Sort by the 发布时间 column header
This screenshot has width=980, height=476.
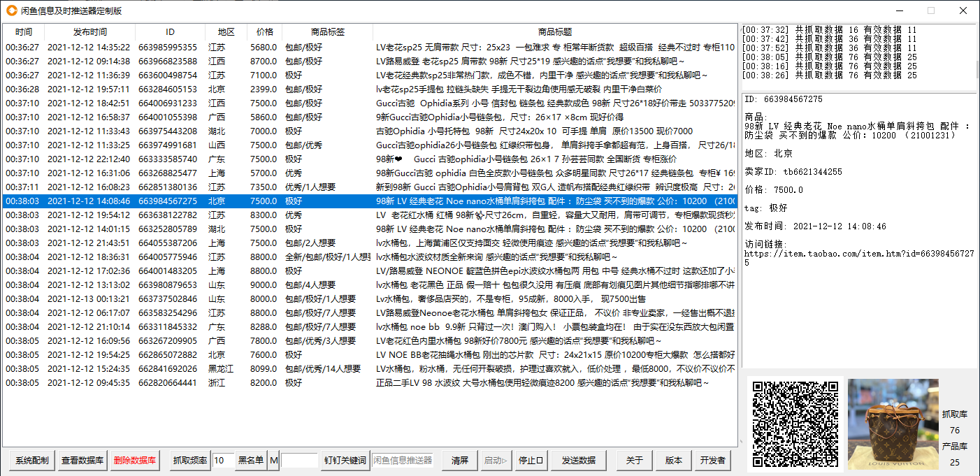pos(90,32)
